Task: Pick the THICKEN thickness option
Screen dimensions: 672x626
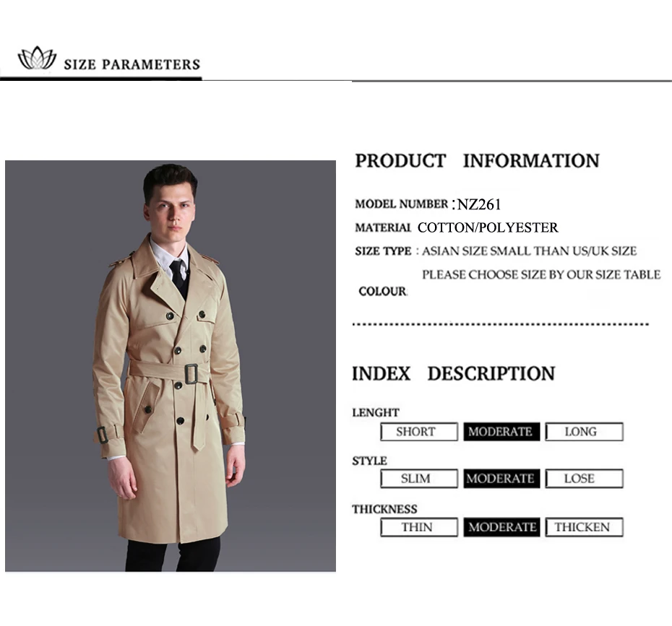Action: (x=584, y=527)
